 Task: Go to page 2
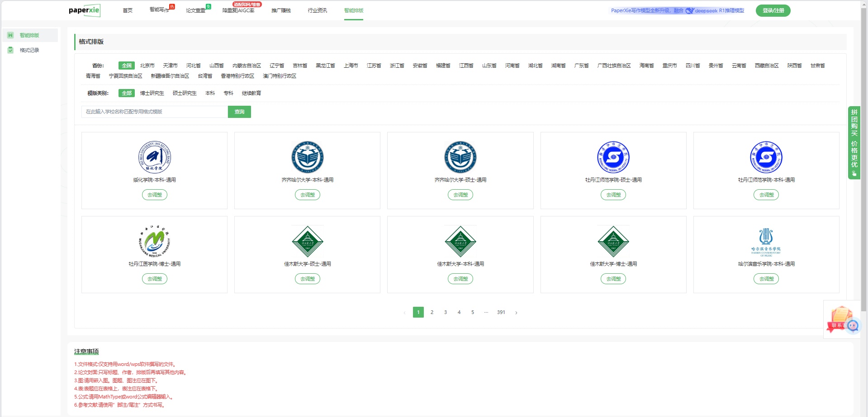432,312
